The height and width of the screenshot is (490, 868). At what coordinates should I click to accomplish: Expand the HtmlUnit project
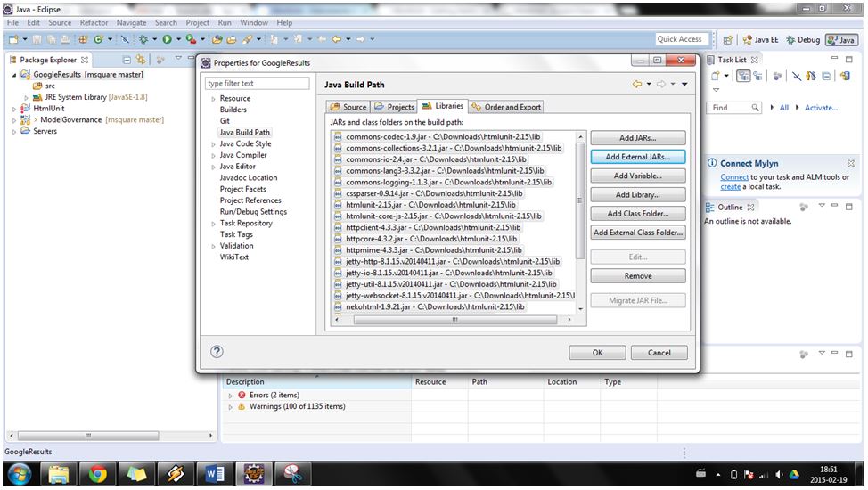(14, 109)
